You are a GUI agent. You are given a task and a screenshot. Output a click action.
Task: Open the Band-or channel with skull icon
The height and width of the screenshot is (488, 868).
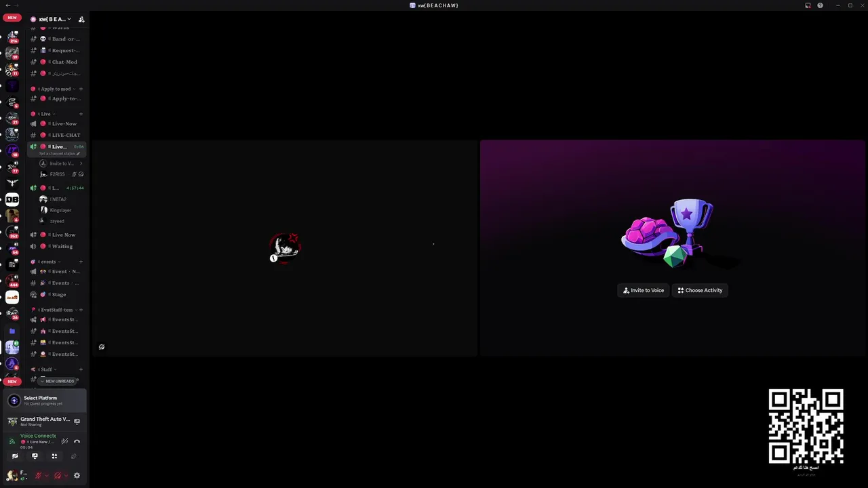(56, 39)
